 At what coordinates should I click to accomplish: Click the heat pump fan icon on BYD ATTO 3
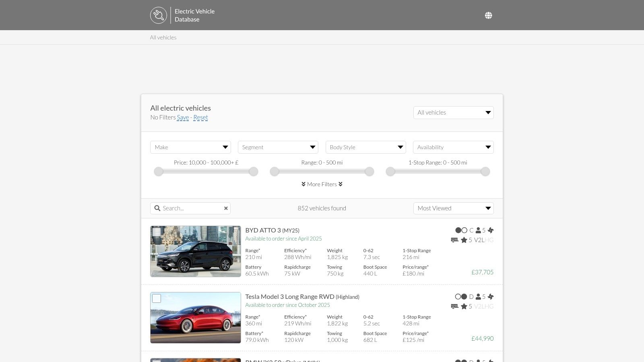click(x=491, y=230)
